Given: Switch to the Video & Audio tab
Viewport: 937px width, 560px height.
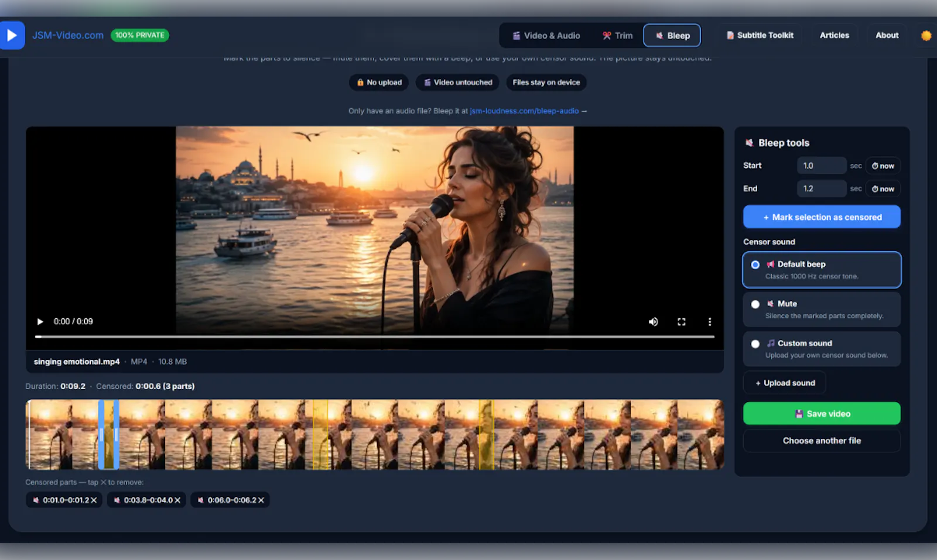Looking at the screenshot, I should pyautogui.click(x=546, y=36).
